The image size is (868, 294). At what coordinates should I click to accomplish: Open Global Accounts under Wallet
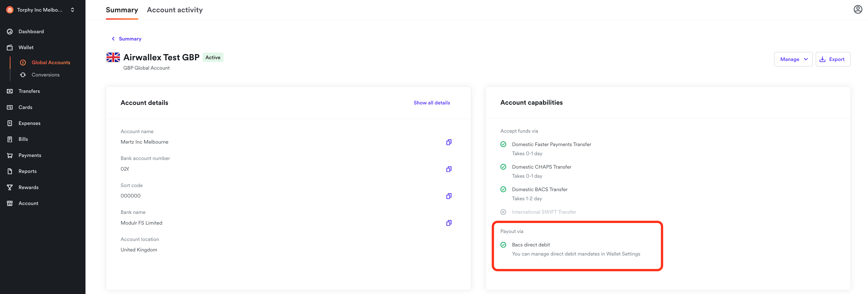(51, 62)
